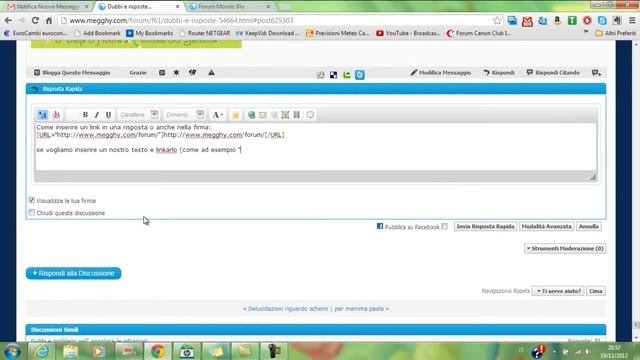Click Modifica Messaggio link
Image resolution: width=640 pixels, height=360 pixels.
click(440, 73)
